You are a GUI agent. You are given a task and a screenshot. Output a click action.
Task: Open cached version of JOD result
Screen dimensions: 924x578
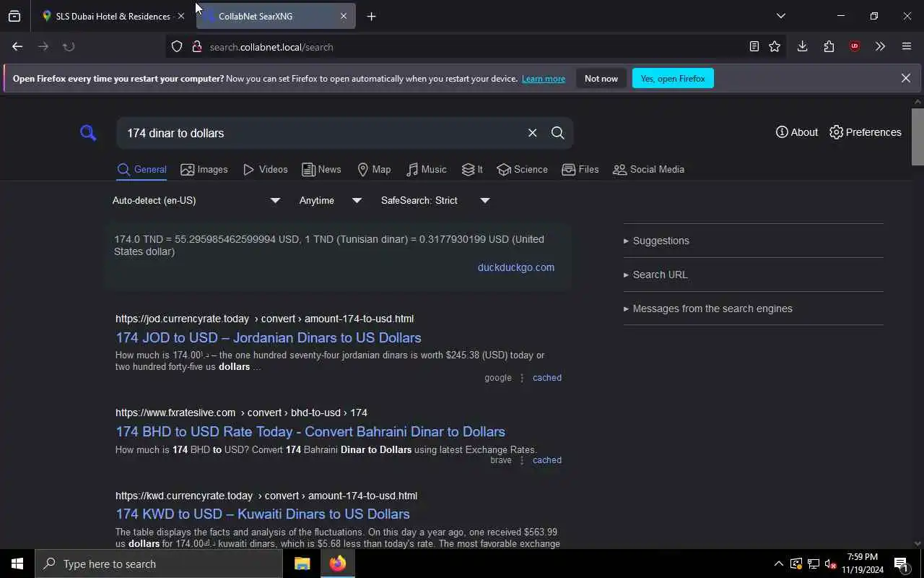[x=547, y=378]
